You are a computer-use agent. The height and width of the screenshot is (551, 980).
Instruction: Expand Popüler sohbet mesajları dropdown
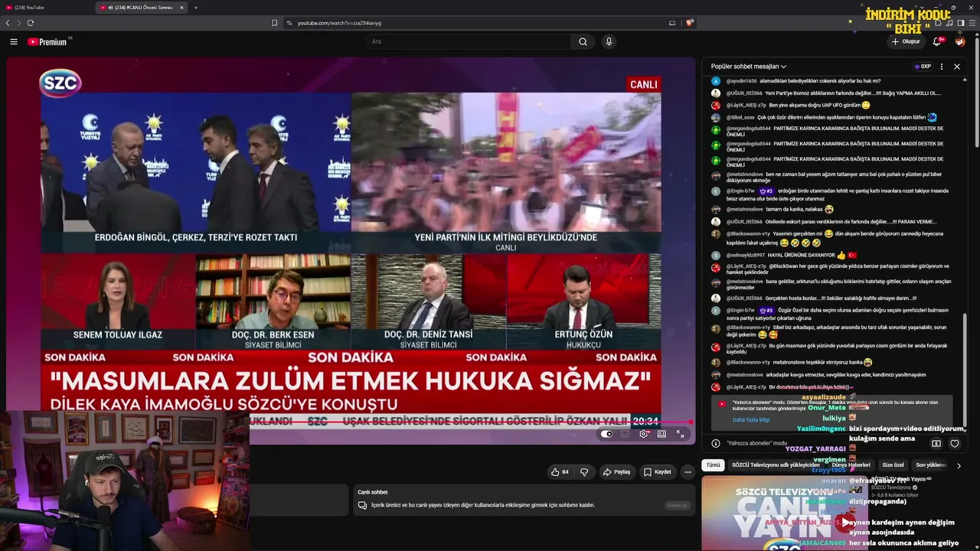(x=748, y=67)
